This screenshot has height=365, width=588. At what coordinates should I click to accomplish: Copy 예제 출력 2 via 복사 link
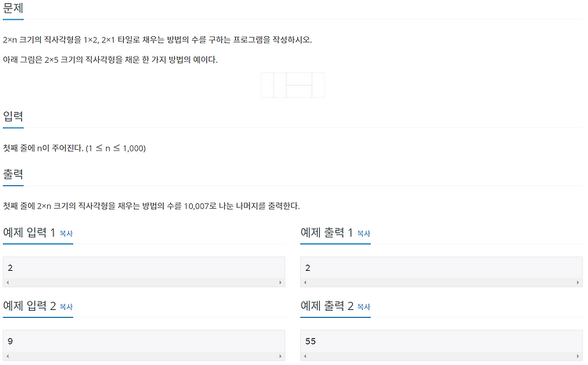(x=363, y=307)
